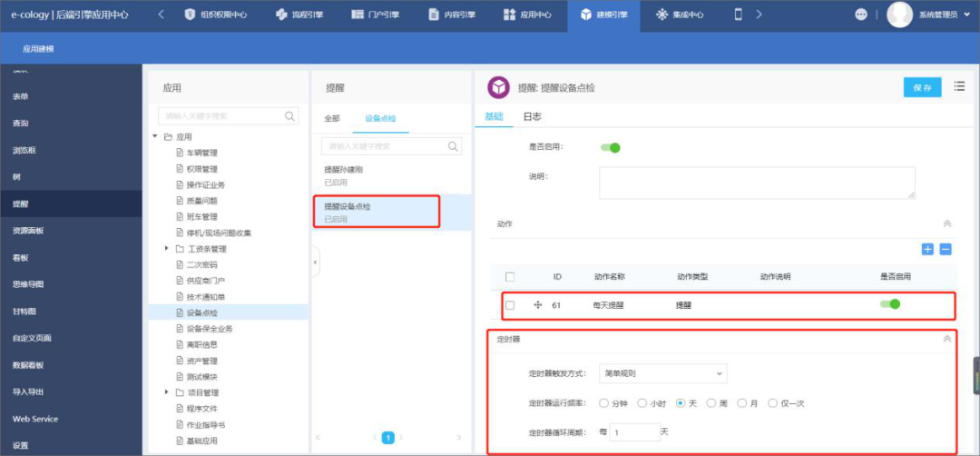Open the 门户引擎 top tab
This screenshot has height=456, width=980.
pyautogui.click(x=375, y=15)
